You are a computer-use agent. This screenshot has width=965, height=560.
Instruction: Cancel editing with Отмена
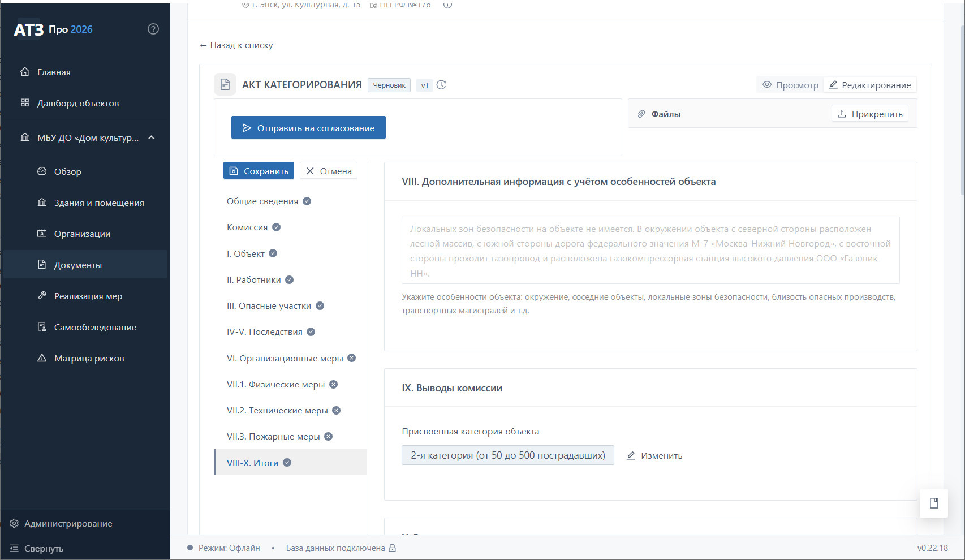(329, 171)
